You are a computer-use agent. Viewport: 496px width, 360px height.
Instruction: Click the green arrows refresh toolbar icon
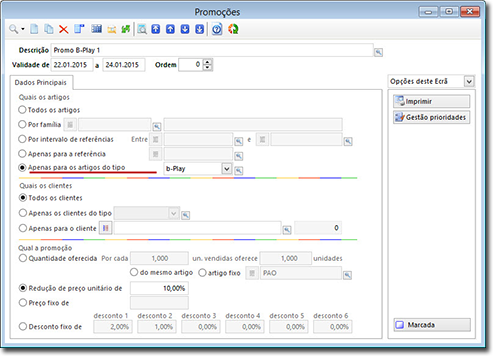click(126, 29)
